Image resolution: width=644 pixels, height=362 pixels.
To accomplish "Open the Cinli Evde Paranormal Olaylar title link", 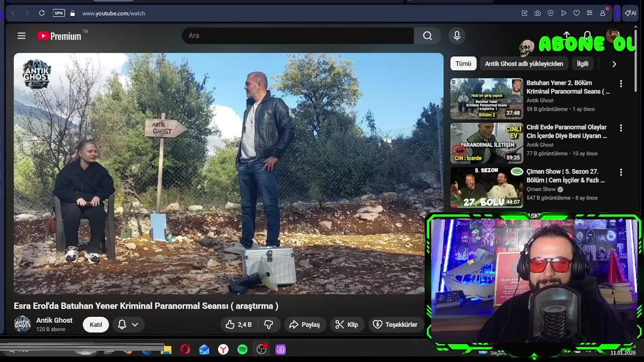I will pyautogui.click(x=567, y=132).
